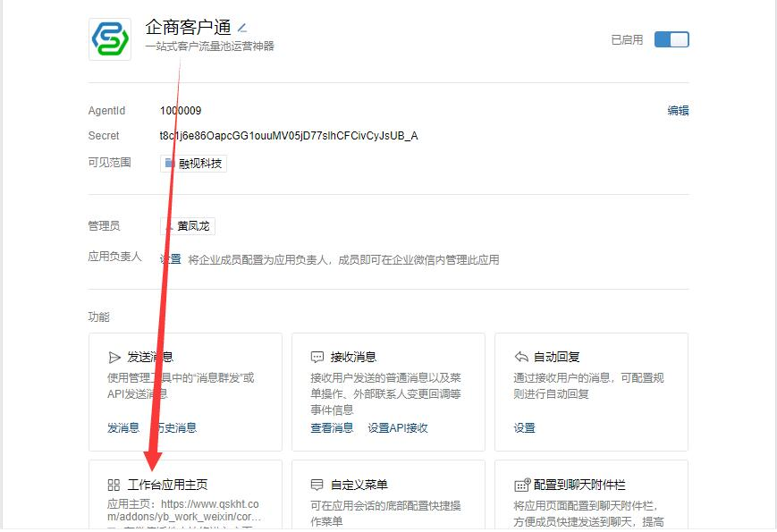Open the 发消息 link
777x532 pixels.
(x=123, y=428)
